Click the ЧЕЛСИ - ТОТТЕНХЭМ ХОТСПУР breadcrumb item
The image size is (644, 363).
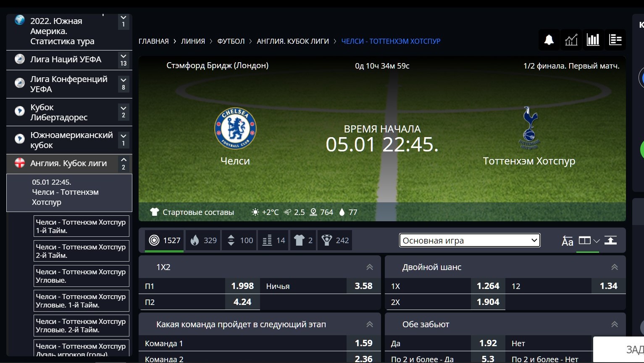tap(391, 41)
